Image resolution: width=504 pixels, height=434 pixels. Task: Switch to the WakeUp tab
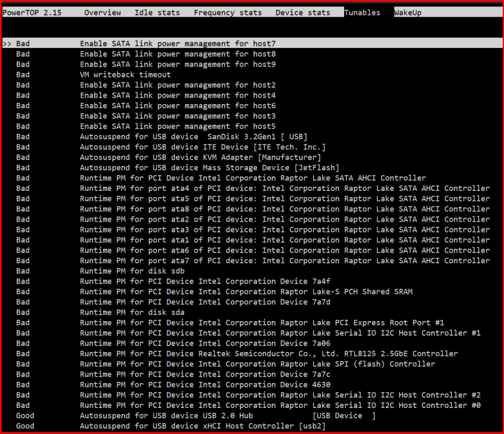408,13
